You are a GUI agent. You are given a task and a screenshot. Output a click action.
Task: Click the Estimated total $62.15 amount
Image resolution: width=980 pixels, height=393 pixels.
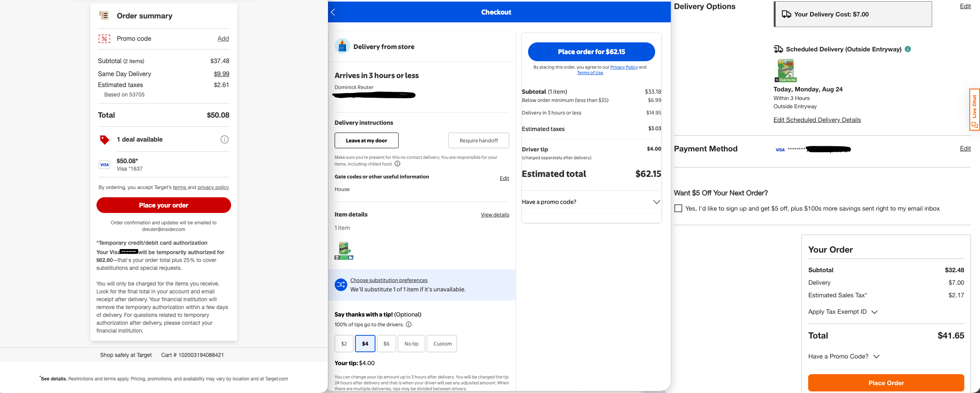tap(648, 174)
